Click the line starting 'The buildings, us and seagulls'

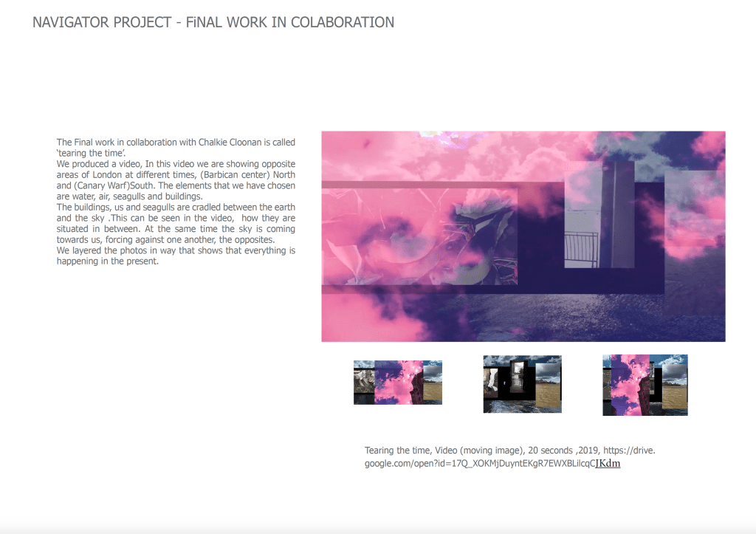click(x=176, y=208)
